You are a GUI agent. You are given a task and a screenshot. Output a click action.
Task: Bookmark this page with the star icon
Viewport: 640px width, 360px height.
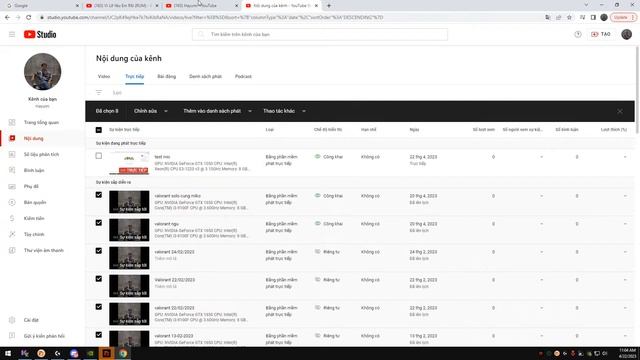(569, 17)
